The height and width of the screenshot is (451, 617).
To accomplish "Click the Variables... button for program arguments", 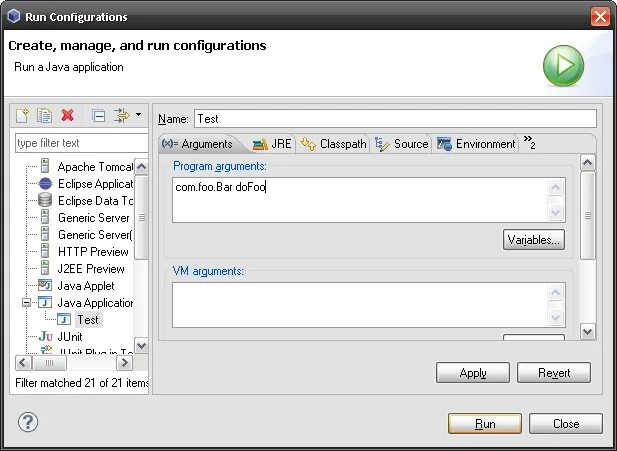I will coord(534,240).
